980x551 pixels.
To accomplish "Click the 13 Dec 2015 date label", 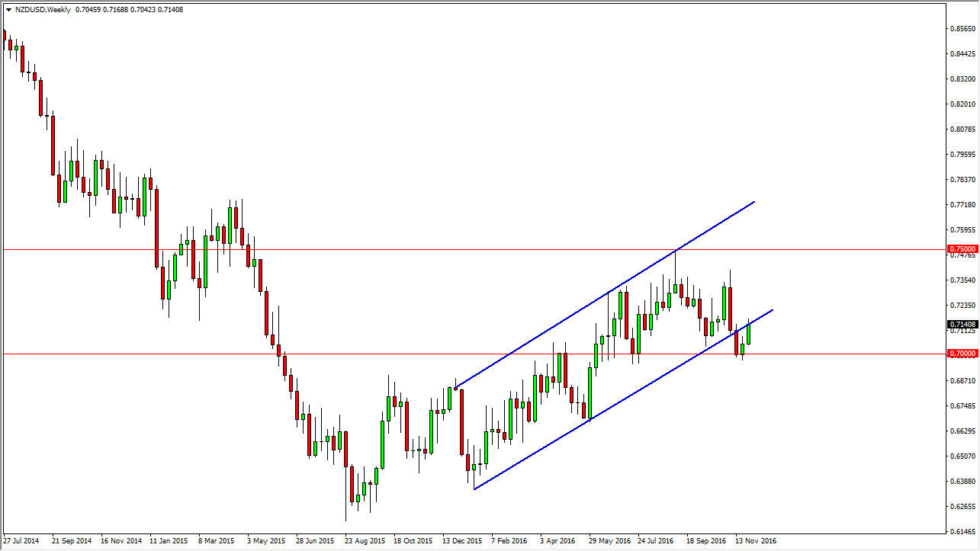I will click(x=462, y=541).
